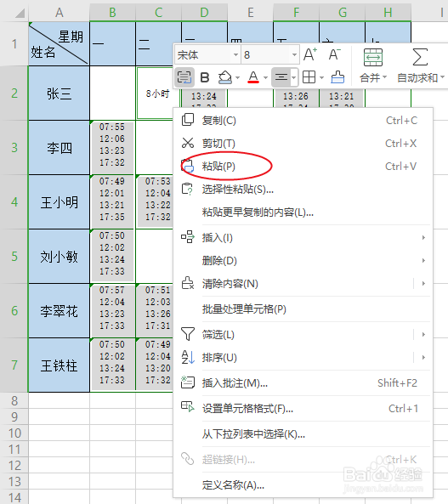Screen dimensions: 448x504
Task: Expand the 筛选(L) submenu arrow
Action: point(423,334)
